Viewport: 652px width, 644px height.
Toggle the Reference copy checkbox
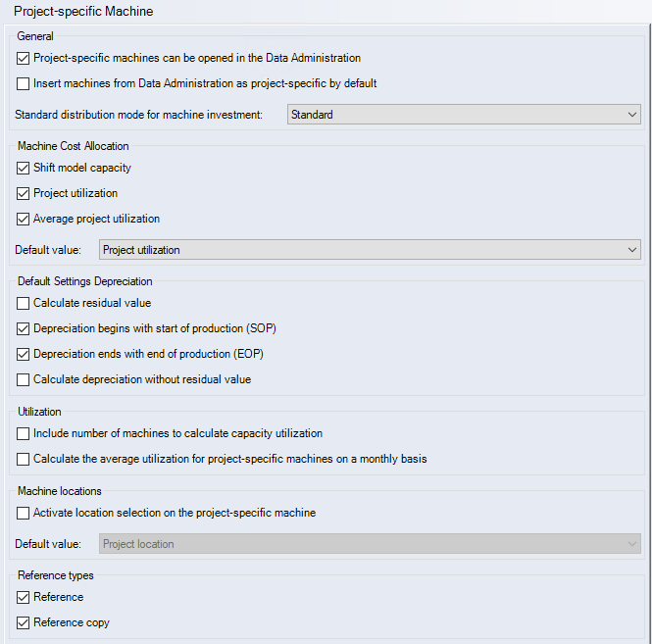click(x=24, y=623)
